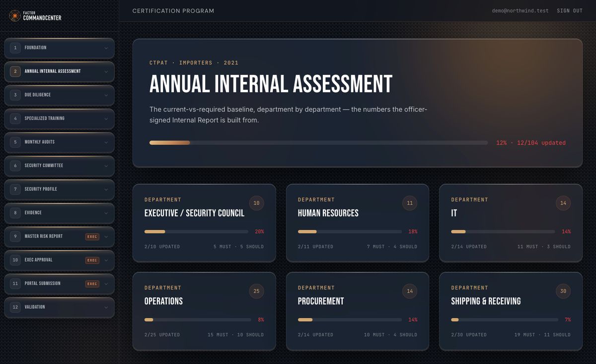Expand the Monthly Audits chevron
This screenshot has height=364, width=596.
coord(106,143)
